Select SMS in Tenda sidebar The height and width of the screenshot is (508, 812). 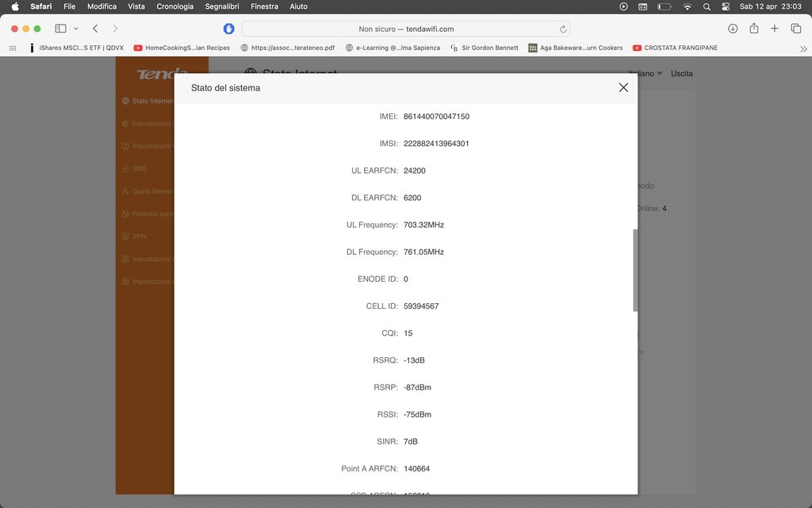tap(135, 169)
